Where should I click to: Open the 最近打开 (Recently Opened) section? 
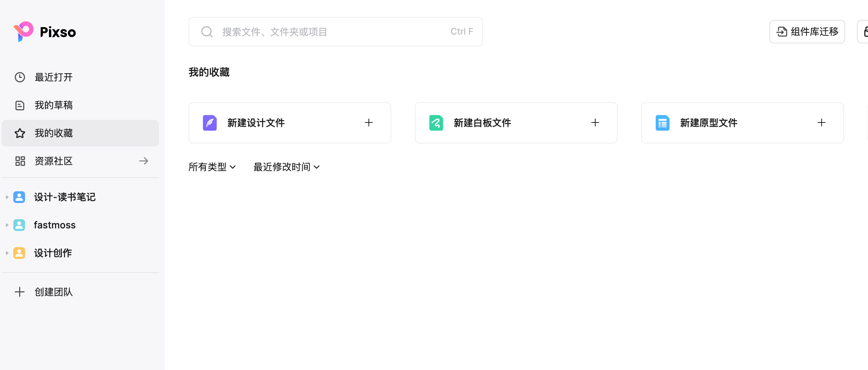tap(54, 77)
